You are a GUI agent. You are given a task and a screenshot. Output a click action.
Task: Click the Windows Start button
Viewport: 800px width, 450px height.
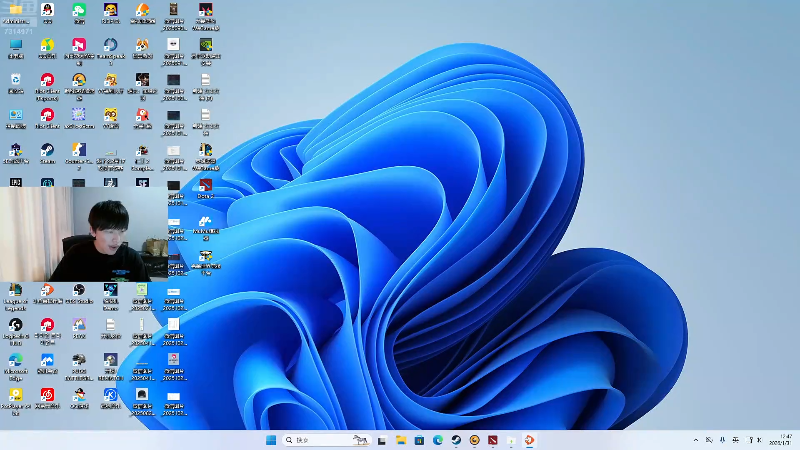pos(271,440)
